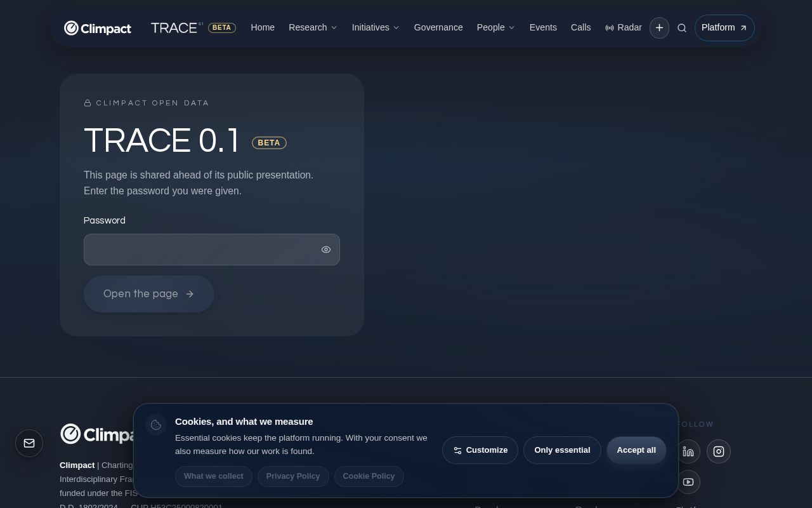Open the YouTube social icon
The height and width of the screenshot is (508, 812).
688,482
